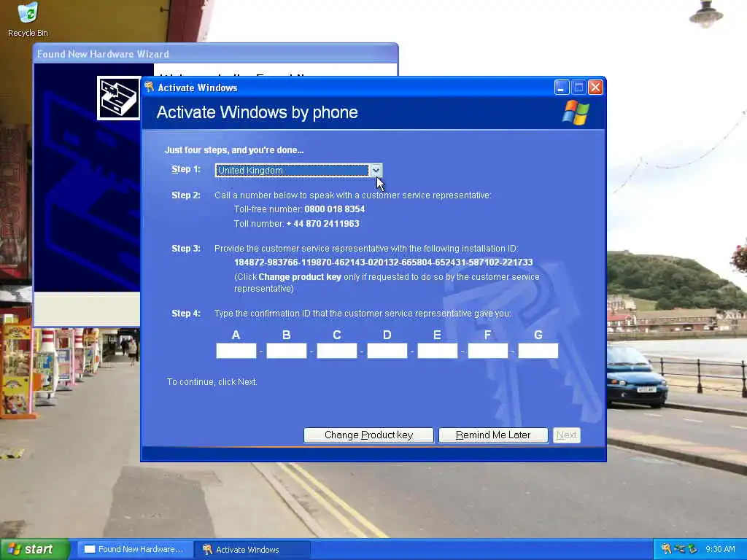Click the Remind Me Later button
The image size is (747, 560).
[x=493, y=435]
